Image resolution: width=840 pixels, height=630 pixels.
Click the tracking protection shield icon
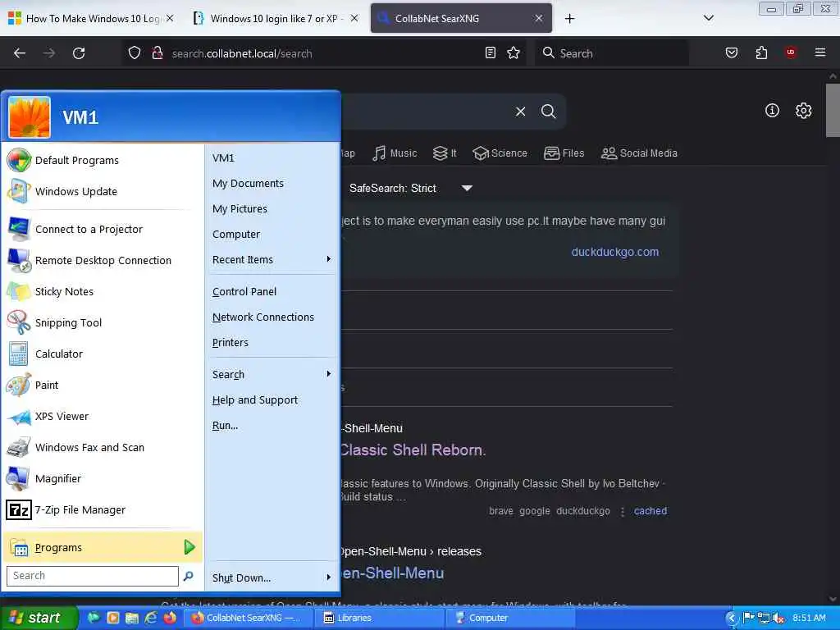click(x=135, y=52)
